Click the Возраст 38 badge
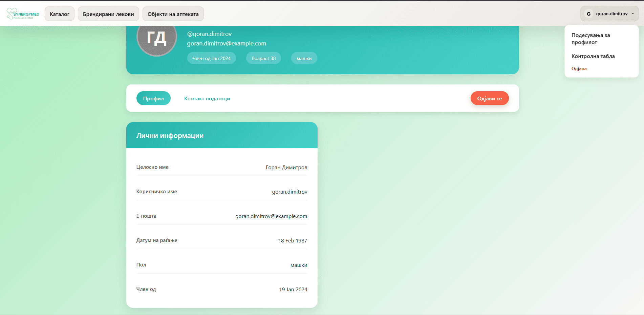This screenshot has height=315, width=644. [x=263, y=58]
